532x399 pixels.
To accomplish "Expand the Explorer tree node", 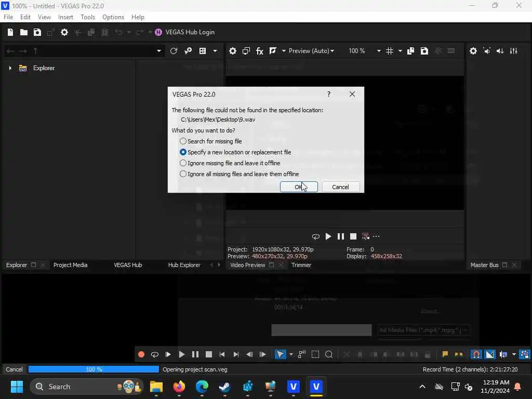I will click(x=10, y=68).
